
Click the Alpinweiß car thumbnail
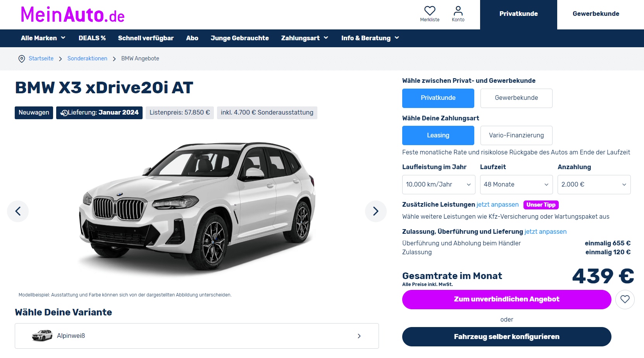tap(42, 336)
